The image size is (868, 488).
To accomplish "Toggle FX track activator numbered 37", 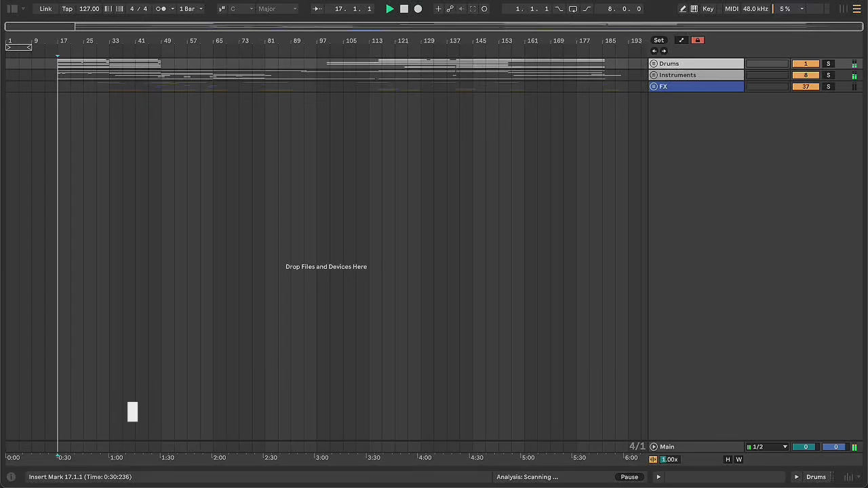I will click(x=806, y=87).
